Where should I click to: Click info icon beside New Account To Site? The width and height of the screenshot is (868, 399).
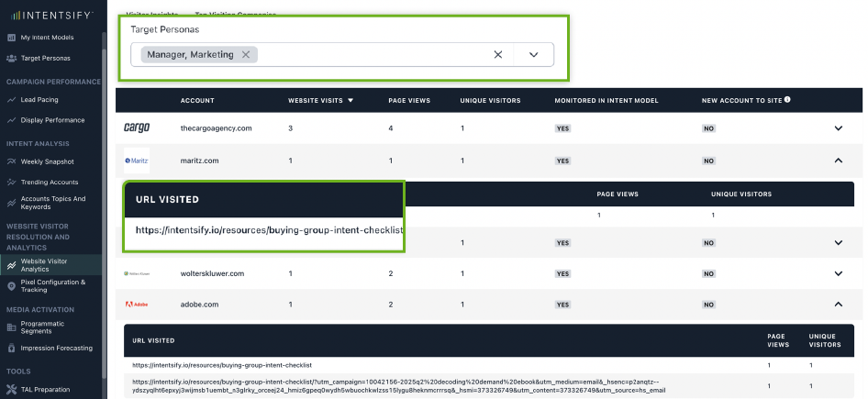787,99
